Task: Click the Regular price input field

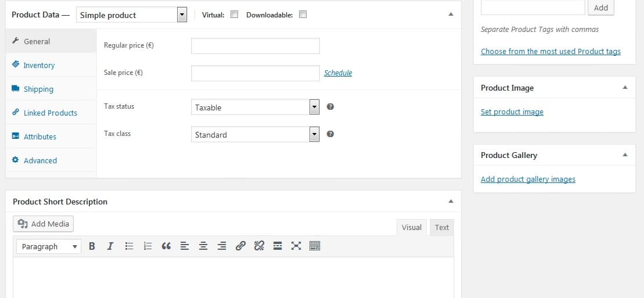Action: click(255, 46)
